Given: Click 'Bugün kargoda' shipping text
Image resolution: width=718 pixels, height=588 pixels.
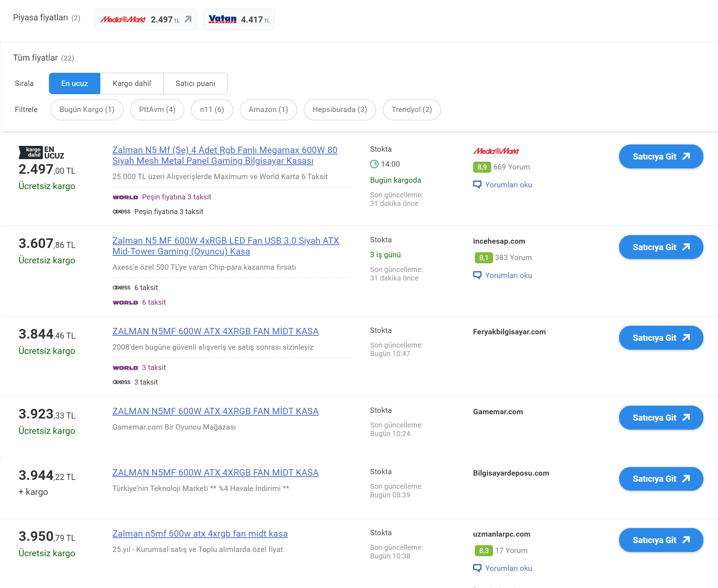Looking at the screenshot, I should pos(396,180).
